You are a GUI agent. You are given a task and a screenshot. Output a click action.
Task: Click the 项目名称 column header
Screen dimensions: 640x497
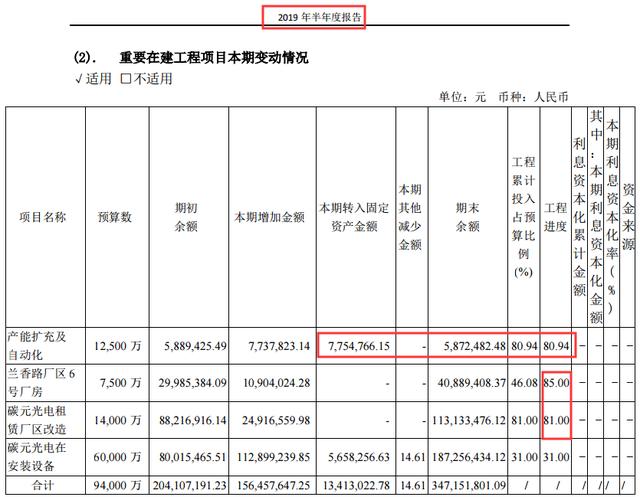[x=42, y=217]
